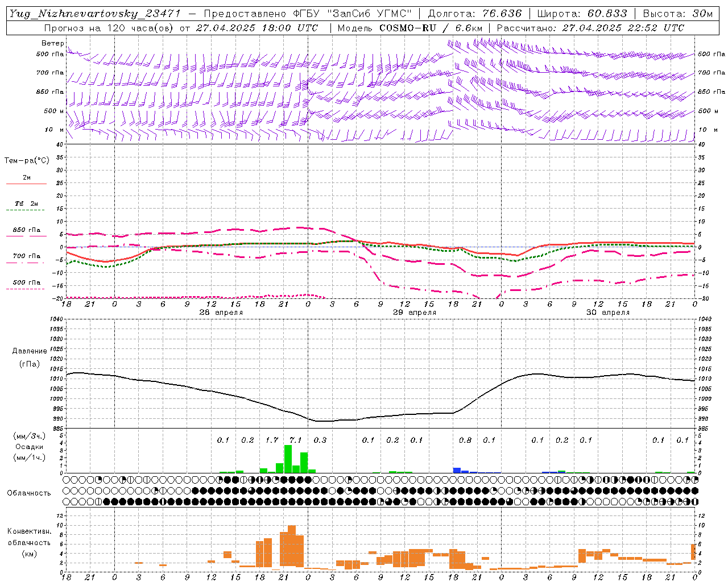Click the 'Ветер' wind panel label

tap(52, 43)
